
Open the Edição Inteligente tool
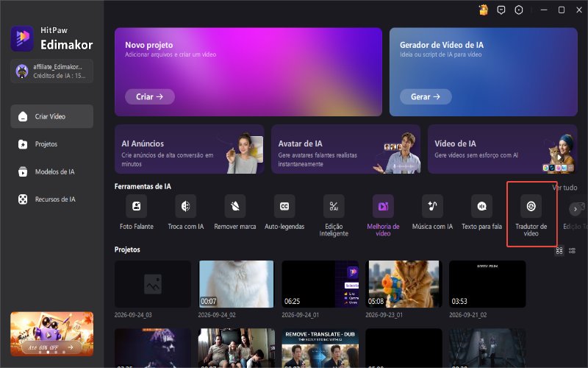tap(334, 206)
